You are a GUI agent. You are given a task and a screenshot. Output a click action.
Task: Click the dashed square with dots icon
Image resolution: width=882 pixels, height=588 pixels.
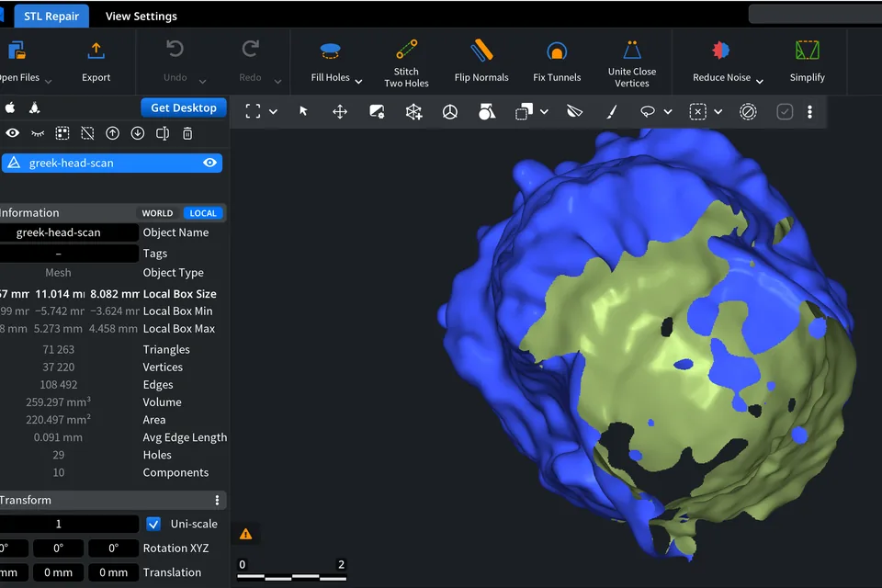[62, 133]
